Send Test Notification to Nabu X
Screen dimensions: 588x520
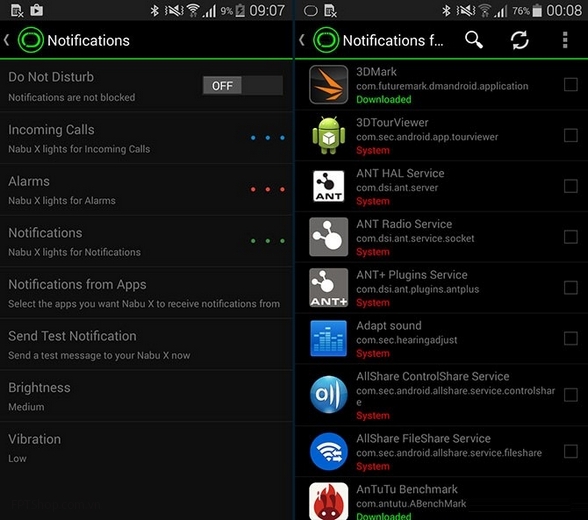coord(146,344)
